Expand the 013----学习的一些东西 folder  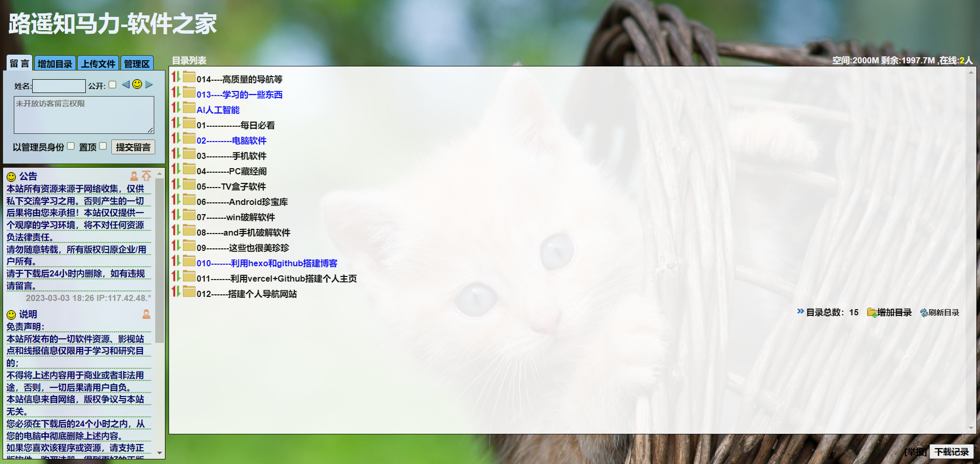click(x=239, y=95)
